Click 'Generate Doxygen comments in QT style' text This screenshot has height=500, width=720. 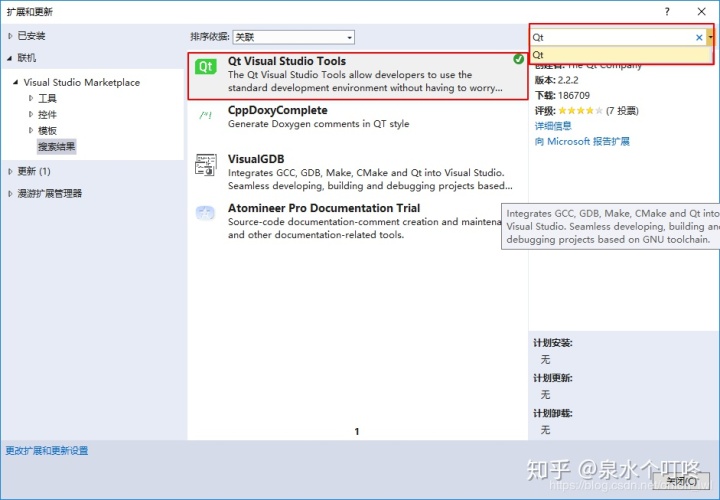318,124
